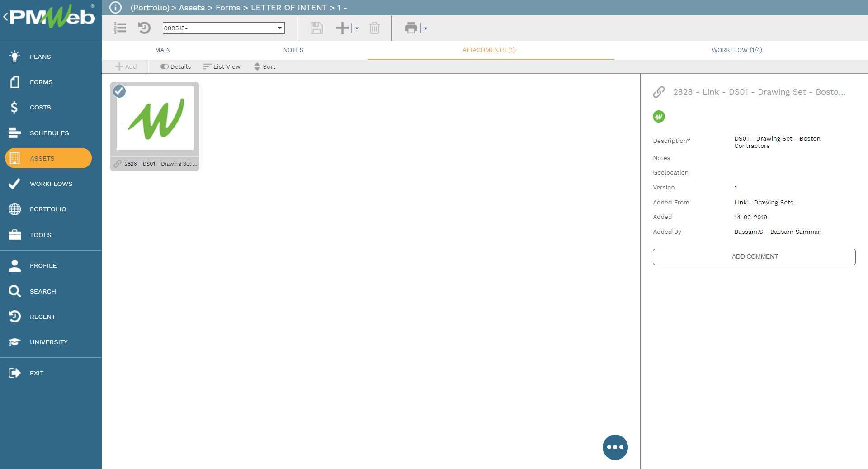Toggle the Details switch
868x469 pixels.
[x=165, y=66]
